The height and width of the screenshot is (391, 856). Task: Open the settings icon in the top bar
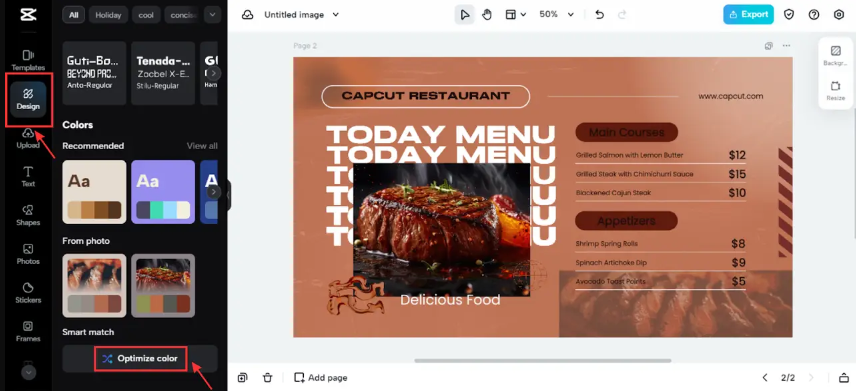tap(839, 15)
